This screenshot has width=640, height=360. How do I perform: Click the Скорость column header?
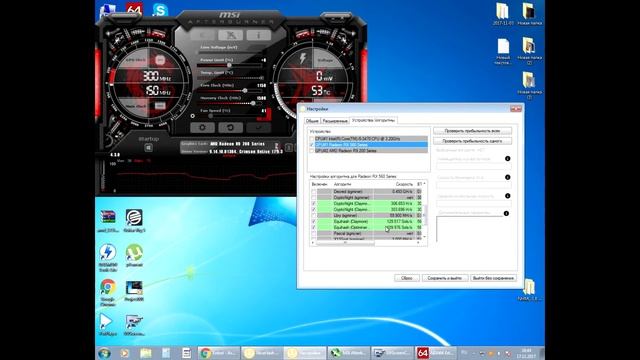(x=404, y=184)
